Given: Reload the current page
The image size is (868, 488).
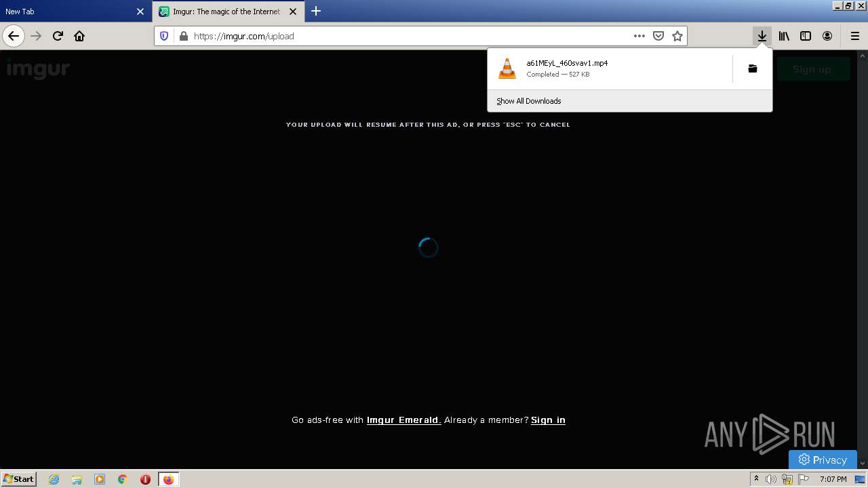Looking at the screenshot, I should [58, 36].
